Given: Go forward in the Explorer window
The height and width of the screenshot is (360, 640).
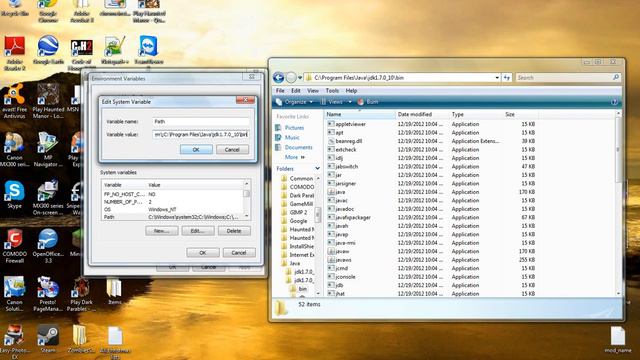Looking at the screenshot, I should click(x=291, y=77).
